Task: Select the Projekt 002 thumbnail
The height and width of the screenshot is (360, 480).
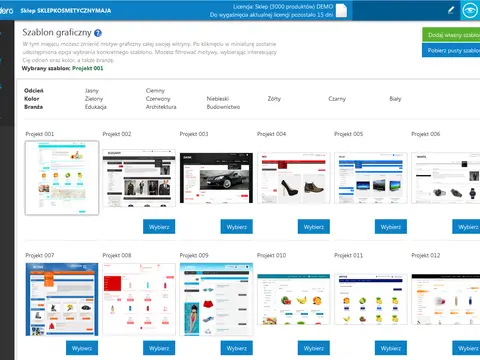Action: pyautogui.click(x=139, y=178)
